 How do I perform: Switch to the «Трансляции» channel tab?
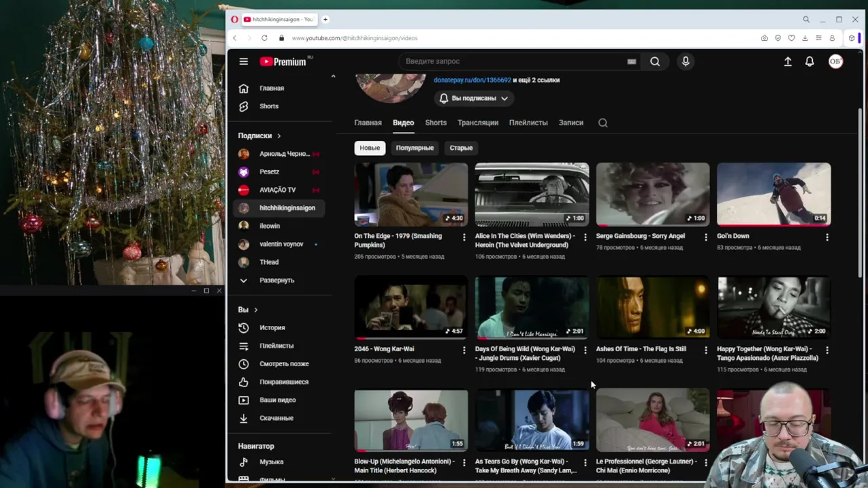pos(478,123)
